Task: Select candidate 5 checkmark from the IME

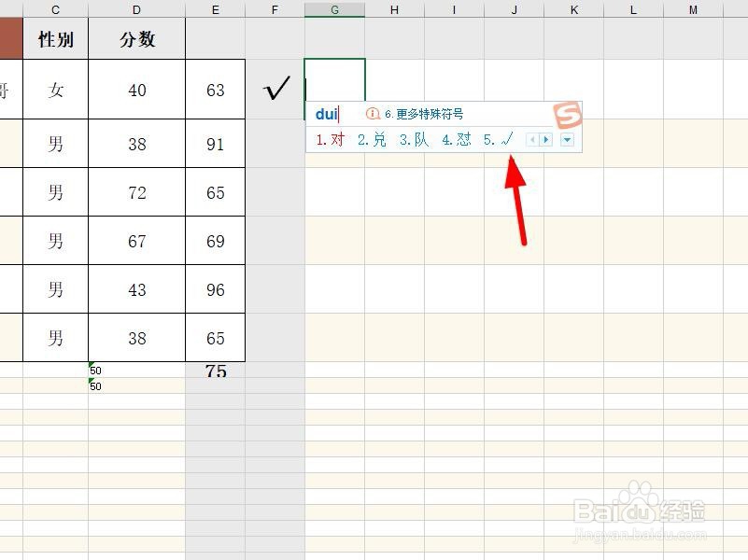Action: click(x=497, y=139)
